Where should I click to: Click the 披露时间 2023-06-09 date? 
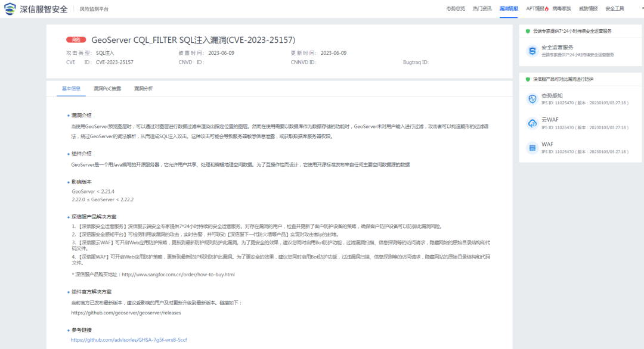pyautogui.click(x=221, y=54)
